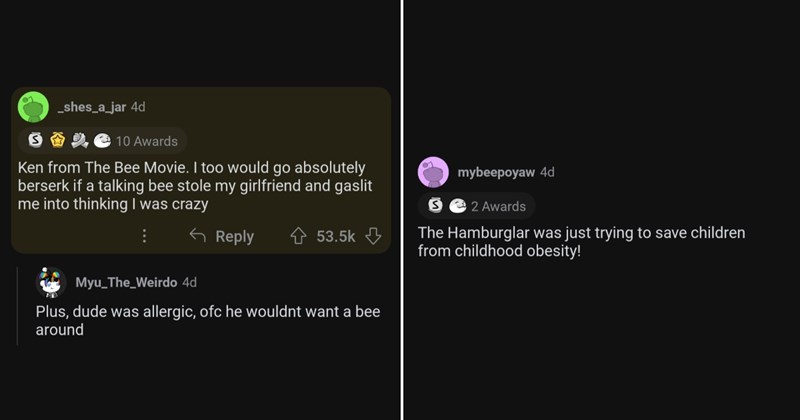
Task: View mybeepoyaw's 2 Awards
Action: pyautogui.click(x=498, y=206)
